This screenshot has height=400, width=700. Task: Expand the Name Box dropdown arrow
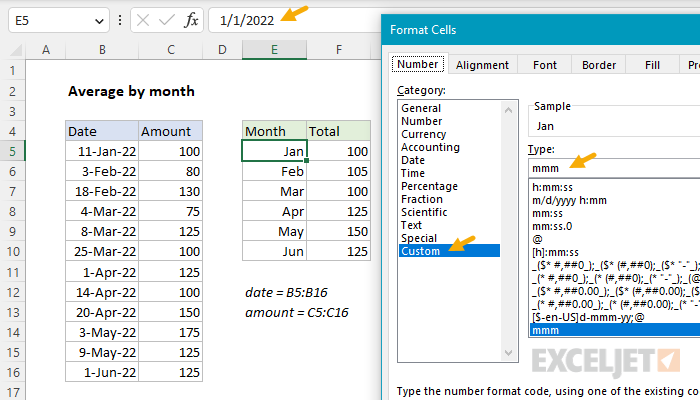point(99,21)
